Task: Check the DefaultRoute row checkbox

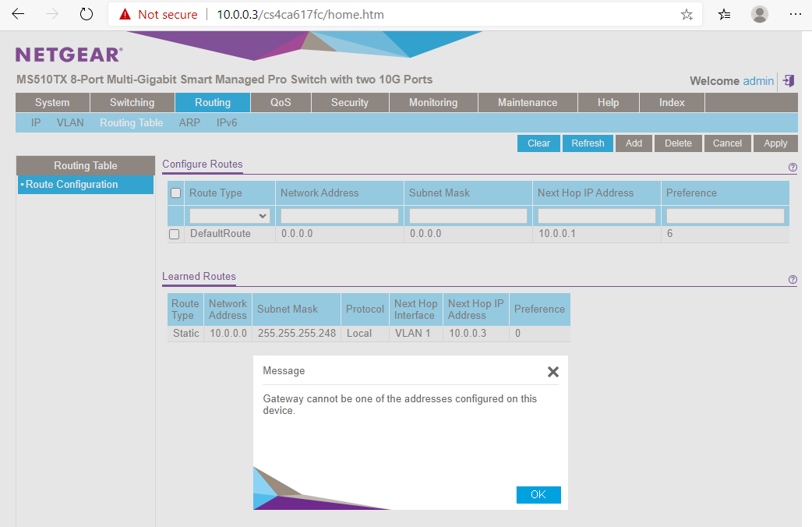Action: (x=175, y=234)
